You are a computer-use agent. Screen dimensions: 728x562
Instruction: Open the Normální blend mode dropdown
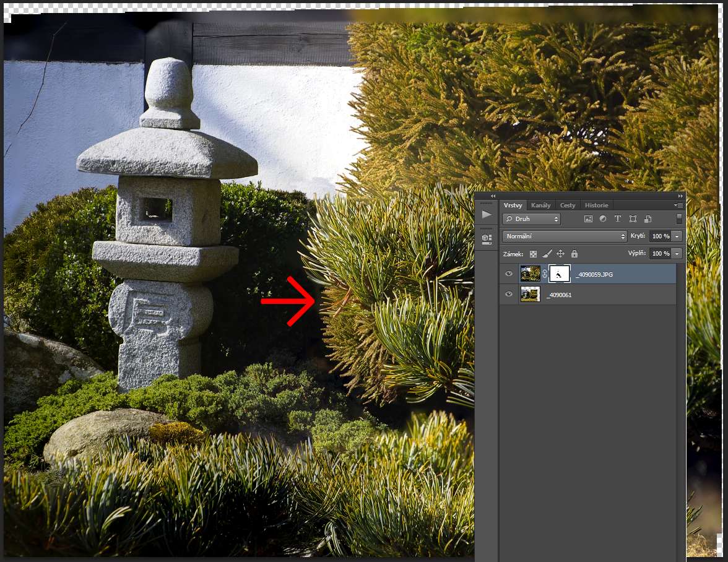565,236
